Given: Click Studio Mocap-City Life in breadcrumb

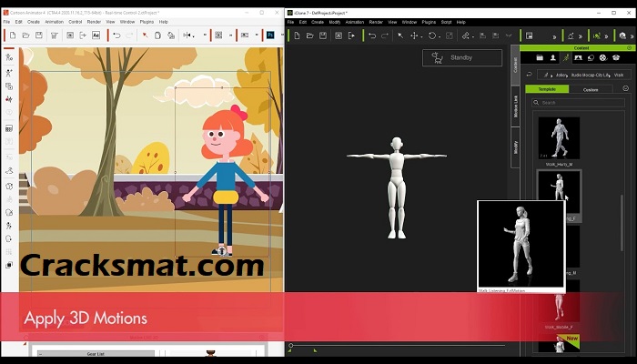Looking at the screenshot, I should (x=591, y=75).
